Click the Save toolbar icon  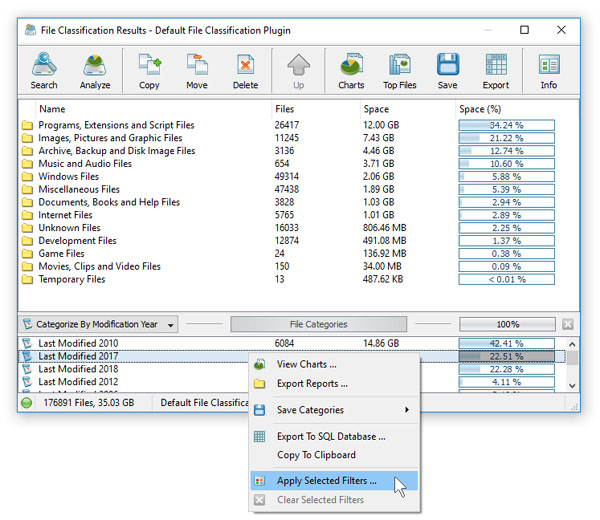[x=447, y=71]
